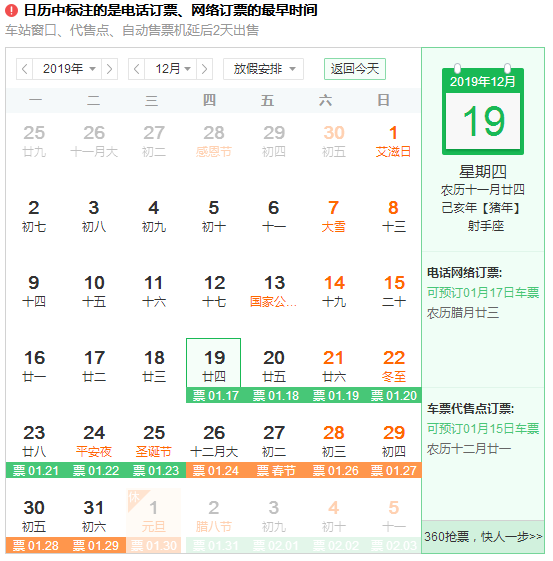Select the highlighted date December 19
Viewport: 553px width, 561px height.
click(214, 362)
